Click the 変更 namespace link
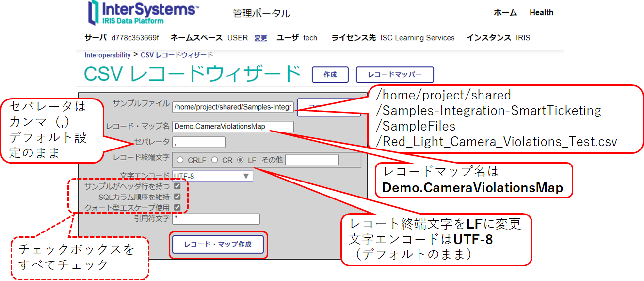The width and height of the screenshot is (644, 281). coord(260,38)
